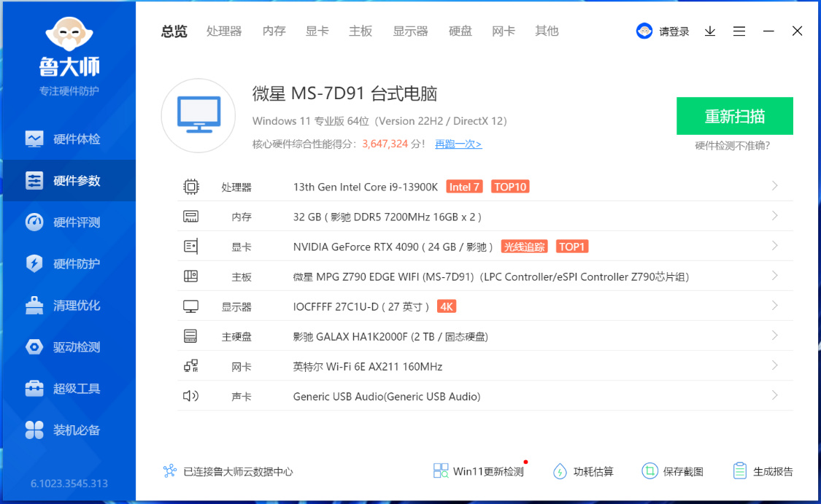821x504 pixels.
Task: Switch to the 显示器 tab
Action: pyautogui.click(x=410, y=31)
